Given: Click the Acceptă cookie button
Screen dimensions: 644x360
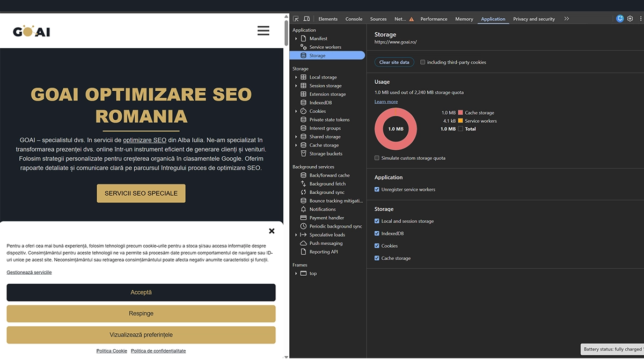Looking at the screenshot, I should (141, 292).
